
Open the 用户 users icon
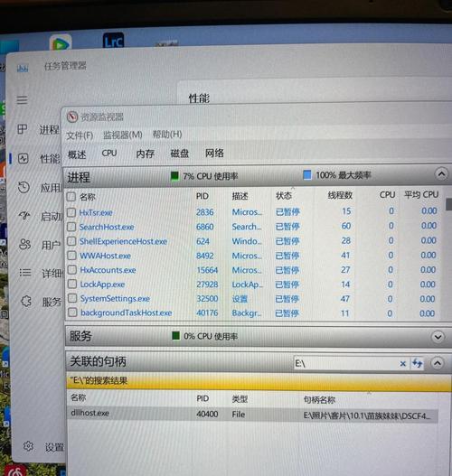coord(25,244)
